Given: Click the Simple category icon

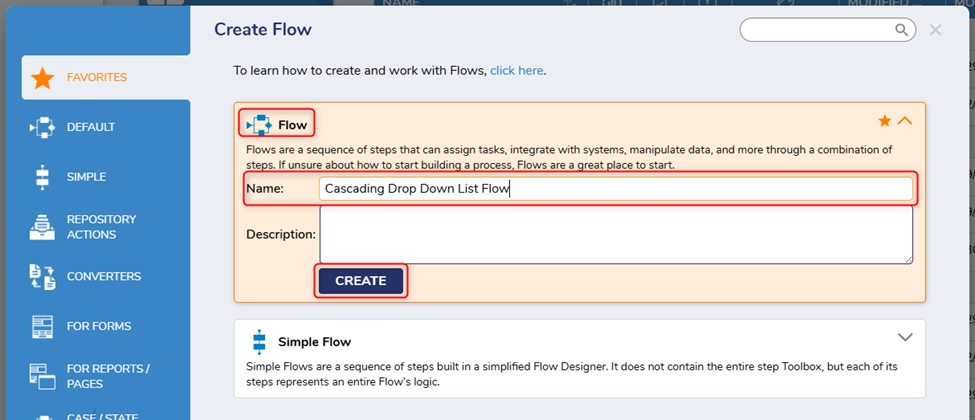Looking at the screenshot, I should 42,177.
